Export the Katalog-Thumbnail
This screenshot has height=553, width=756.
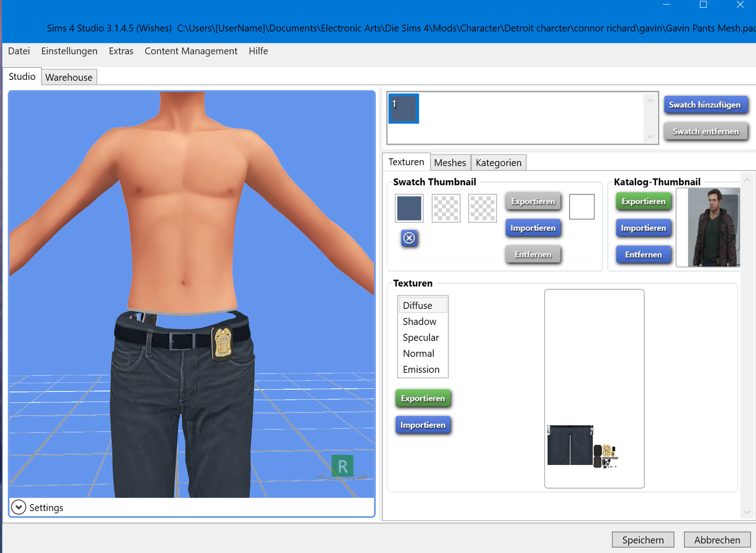coord(643,201)
